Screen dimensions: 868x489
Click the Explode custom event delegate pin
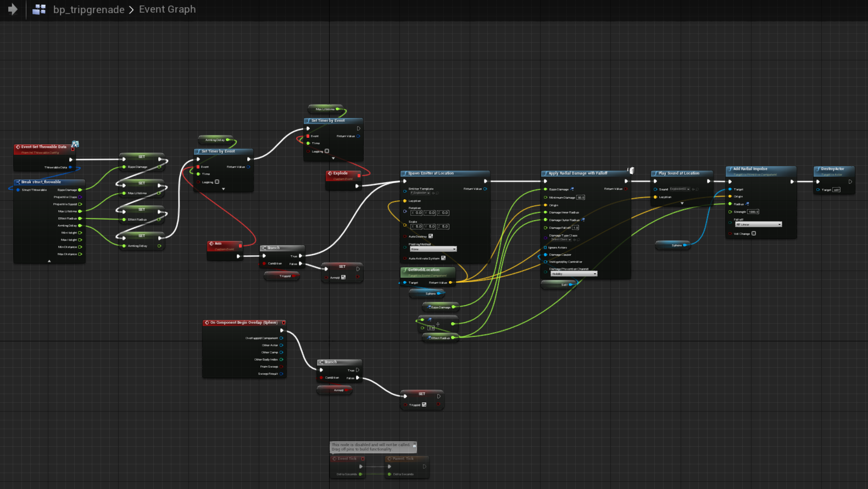359,176
